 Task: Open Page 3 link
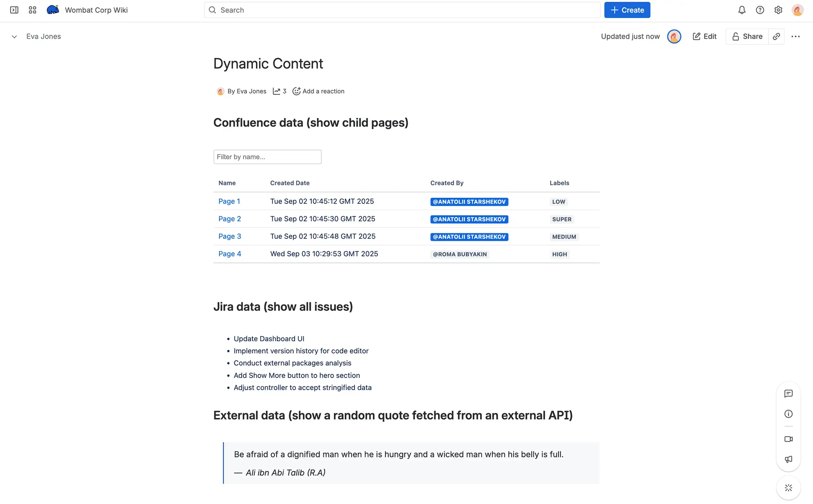click(x=229, y=236)
